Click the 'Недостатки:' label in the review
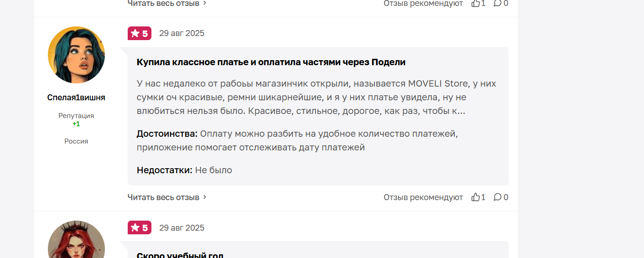 (x=165, y=170)
